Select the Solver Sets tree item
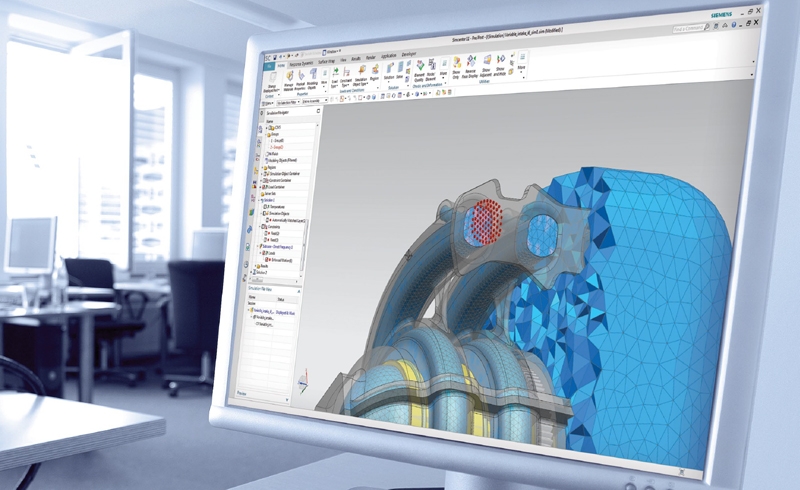The height and width of the screenshot is (490, 800). (x=268, y=193)
